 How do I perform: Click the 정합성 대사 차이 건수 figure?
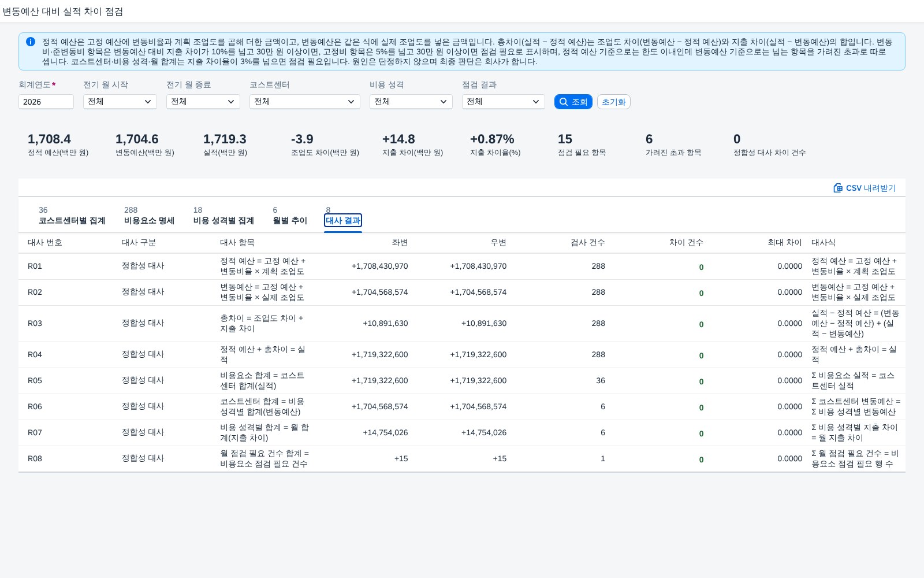[x=737, y=139]
